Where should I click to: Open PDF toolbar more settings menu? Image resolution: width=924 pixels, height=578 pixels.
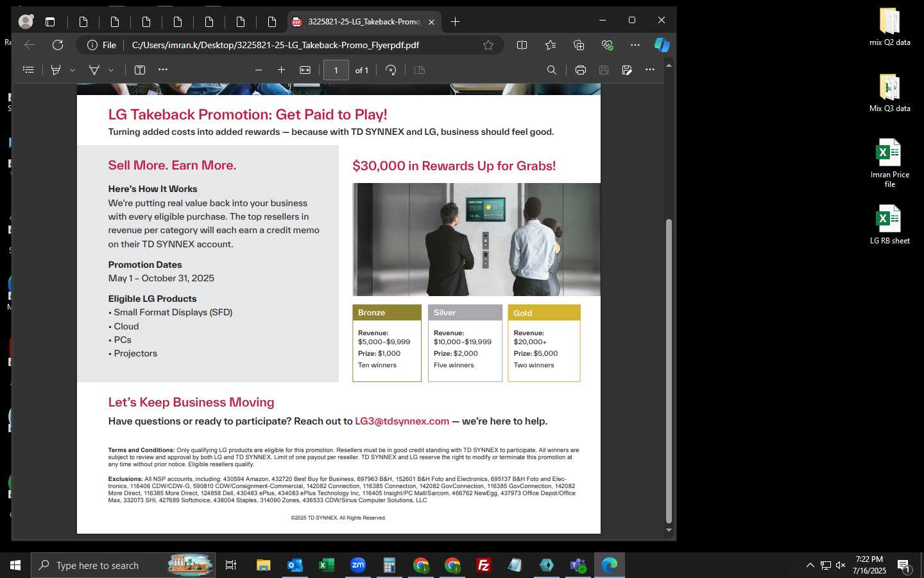(650, 69)
